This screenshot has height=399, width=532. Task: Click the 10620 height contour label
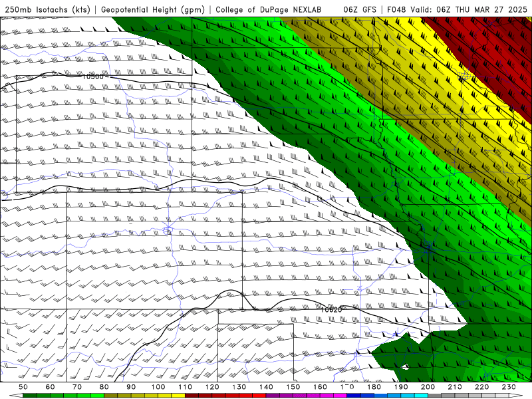coord(331,309)
